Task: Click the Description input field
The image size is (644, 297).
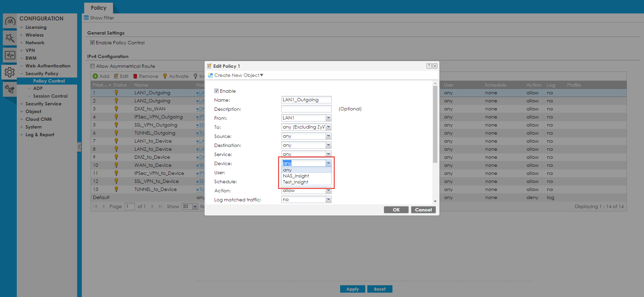Action: point(306,109)
